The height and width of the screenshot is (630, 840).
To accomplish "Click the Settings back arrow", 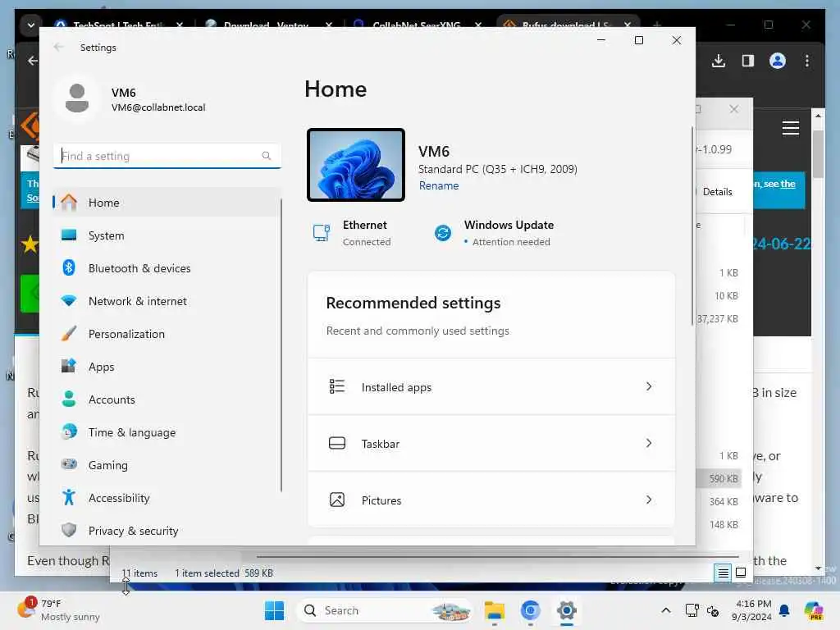I will click(x=58, y=47).
